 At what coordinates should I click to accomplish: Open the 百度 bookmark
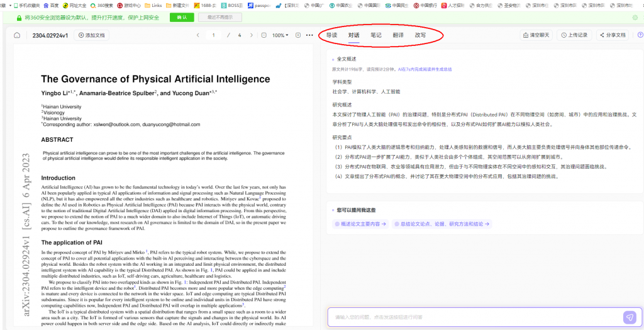coord(52,6)
